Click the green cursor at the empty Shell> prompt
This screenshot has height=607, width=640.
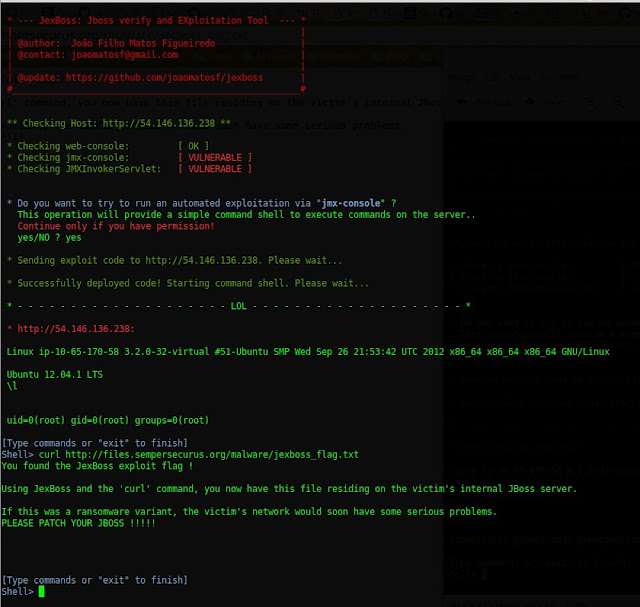[41, 591]
